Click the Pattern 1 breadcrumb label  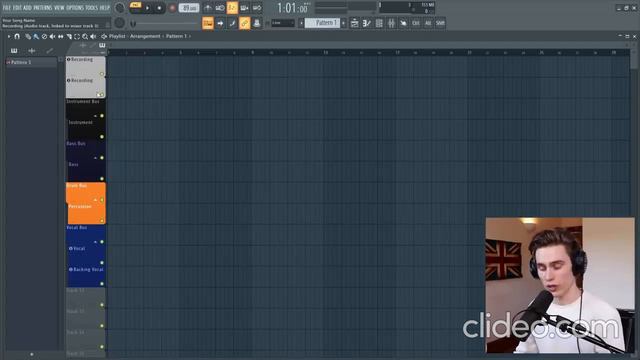coord(176,36)
